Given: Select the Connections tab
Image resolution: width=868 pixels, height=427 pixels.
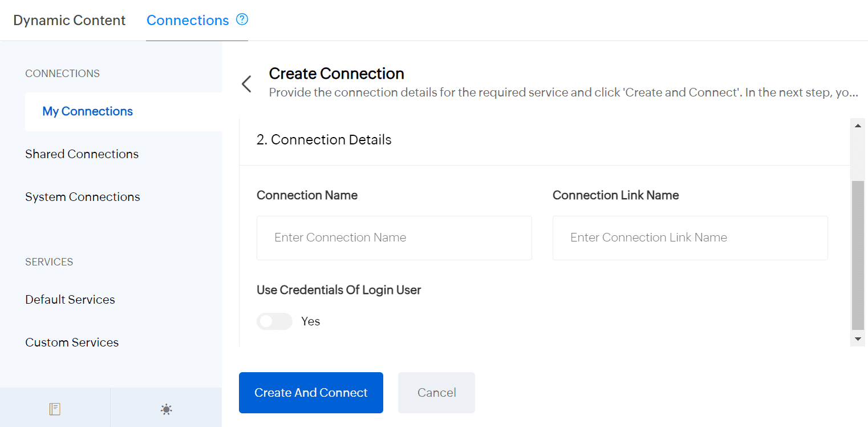Looking at the screenshot, I should 188,21.
